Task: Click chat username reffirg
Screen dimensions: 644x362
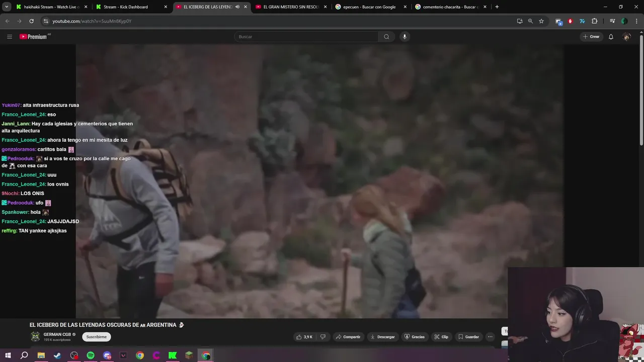Action: click(9, 231)
